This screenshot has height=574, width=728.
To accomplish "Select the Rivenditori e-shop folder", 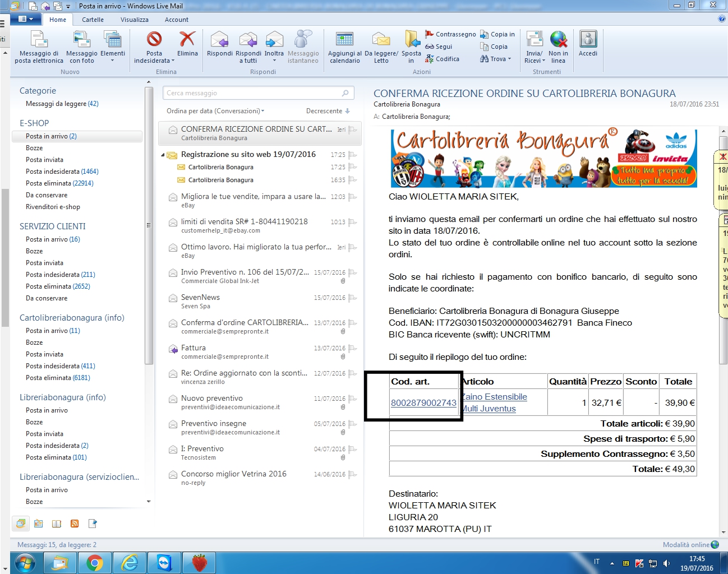I will point(53,207).
